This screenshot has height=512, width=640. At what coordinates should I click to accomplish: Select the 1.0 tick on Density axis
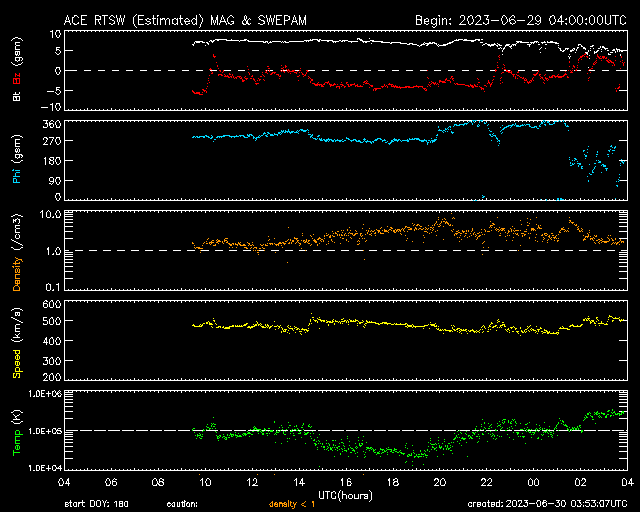53,252
